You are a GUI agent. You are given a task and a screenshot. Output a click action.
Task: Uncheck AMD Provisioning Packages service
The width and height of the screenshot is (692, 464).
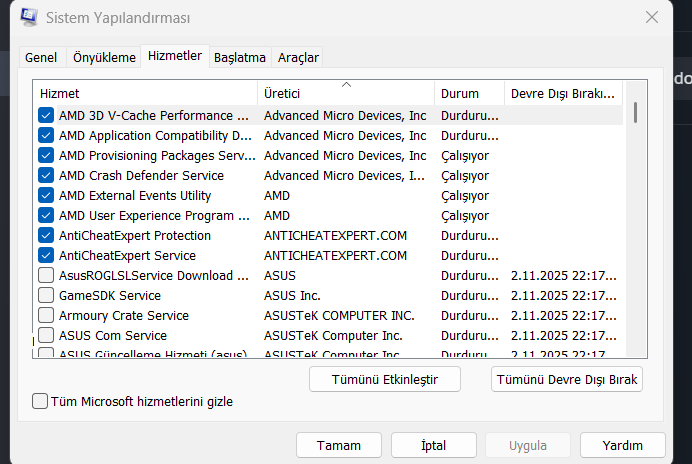[x=46, y=155]
